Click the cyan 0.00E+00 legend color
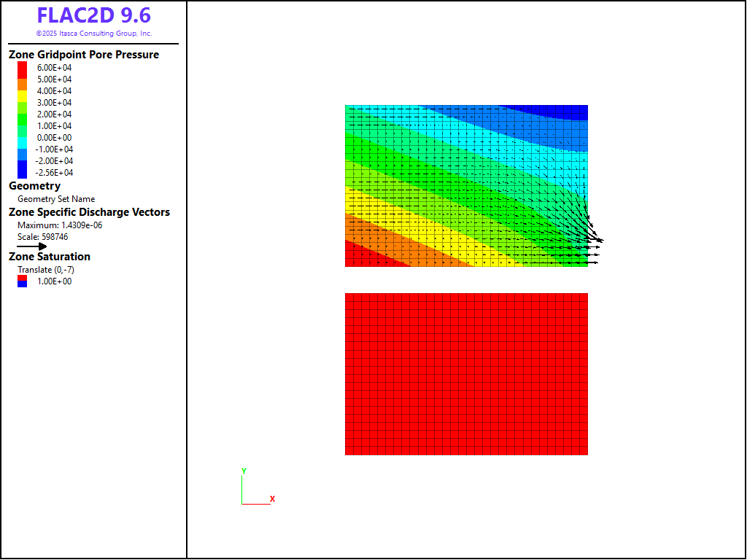Viewport: 747px width, 560px height. 23,138
